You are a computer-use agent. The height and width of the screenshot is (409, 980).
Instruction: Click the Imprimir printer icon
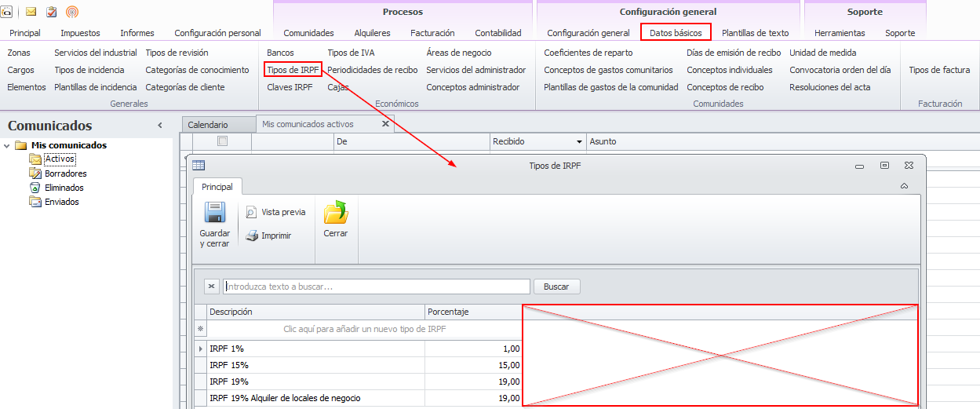[x=252, y=236]
